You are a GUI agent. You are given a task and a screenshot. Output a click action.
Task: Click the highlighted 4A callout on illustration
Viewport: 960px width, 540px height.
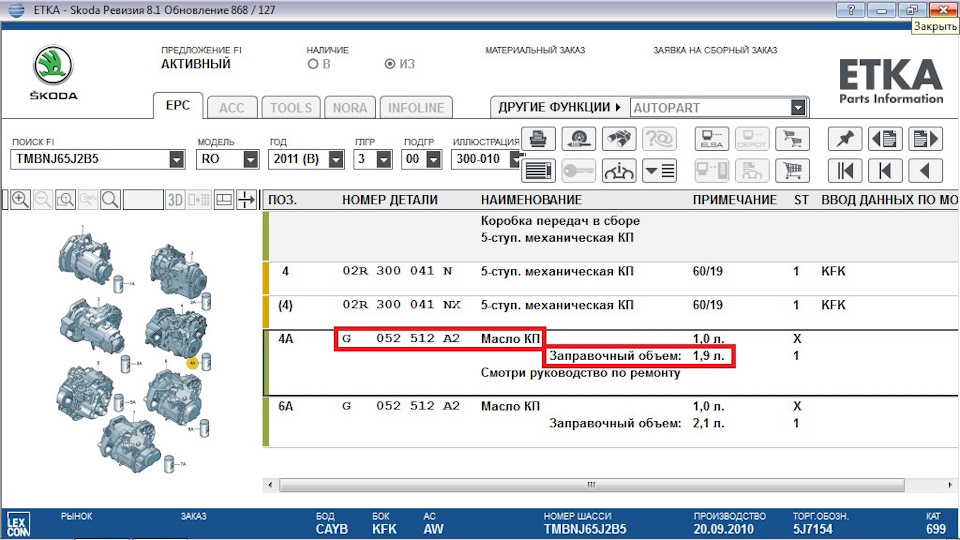click(x=192, y=363)
